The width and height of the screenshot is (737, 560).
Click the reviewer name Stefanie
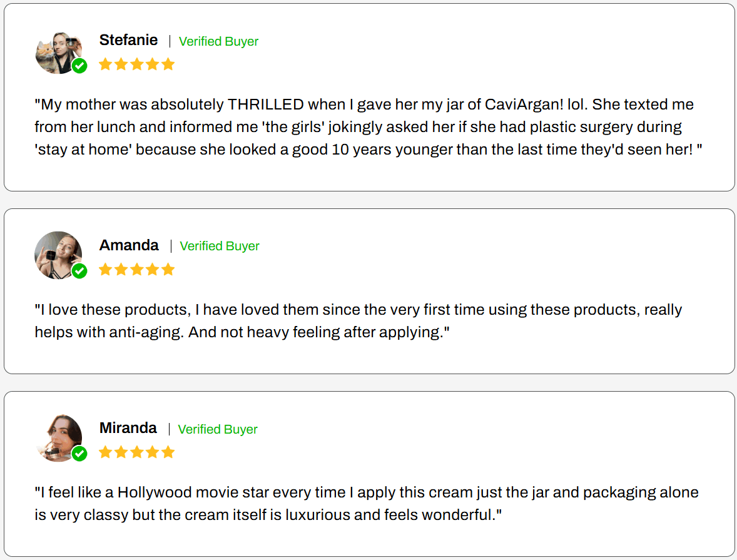[x=128, y=40]
